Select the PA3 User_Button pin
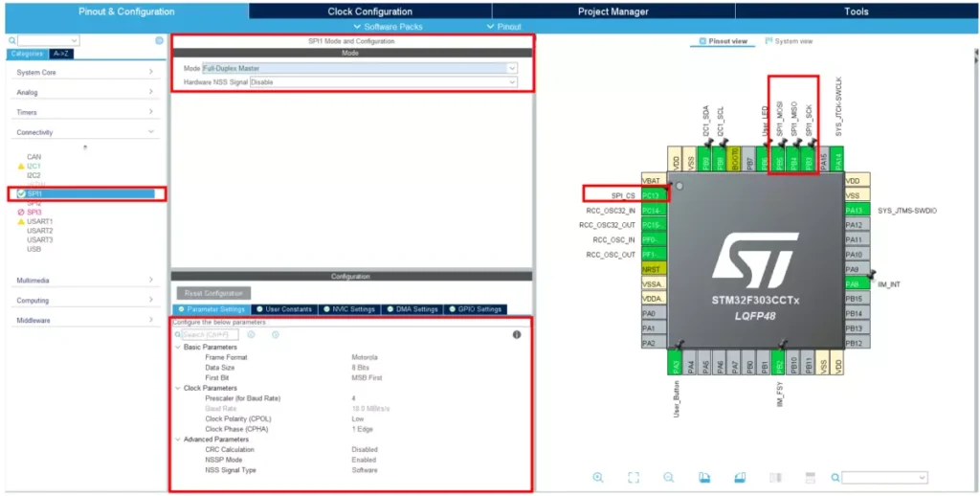Image resolution: width=980 pixels, height=496 pixels. pyautogui.click(x=675, y=363)
